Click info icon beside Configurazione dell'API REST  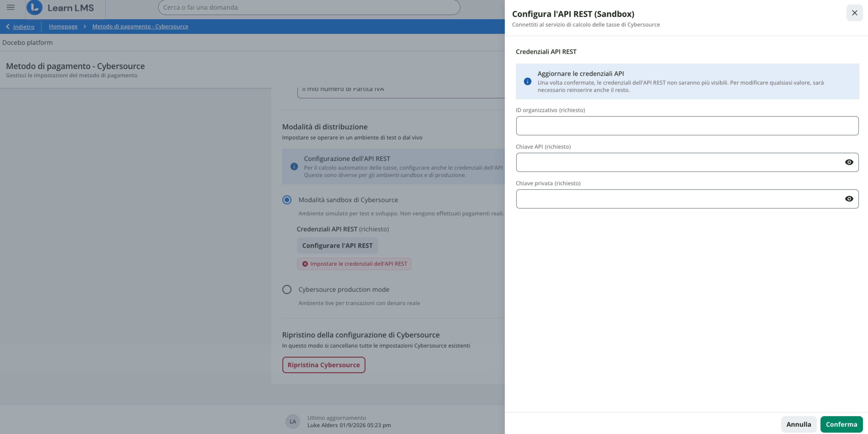tap(294, 167)
